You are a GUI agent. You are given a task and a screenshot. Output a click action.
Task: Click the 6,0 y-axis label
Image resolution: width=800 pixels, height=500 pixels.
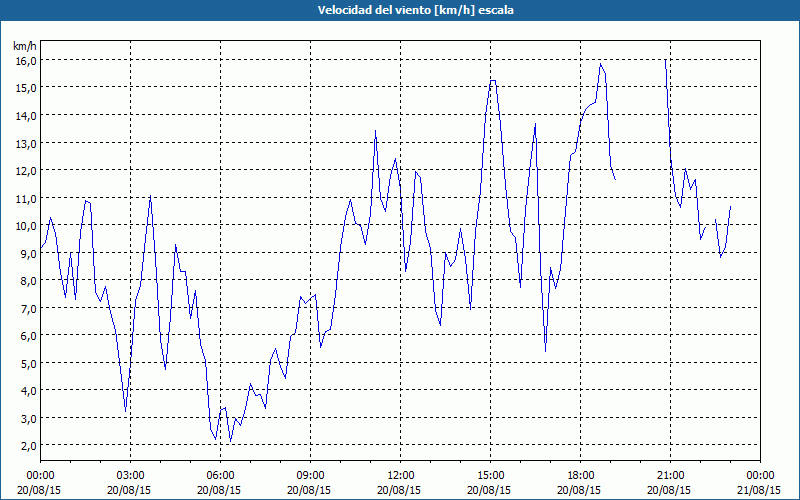pyautogui.click(x=28, y=336)
